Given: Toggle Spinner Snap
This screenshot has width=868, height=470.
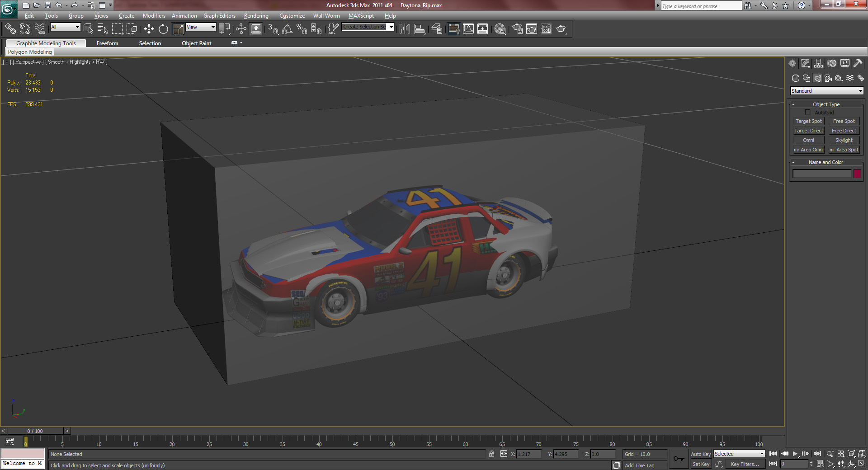Looking at the screenshot, I should [316, 29].
